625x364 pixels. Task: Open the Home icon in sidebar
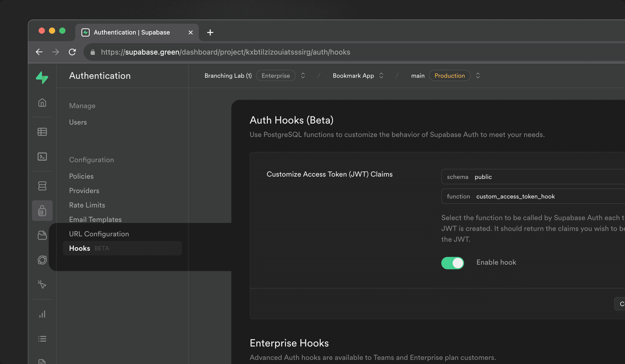click(x=42, y=102)
